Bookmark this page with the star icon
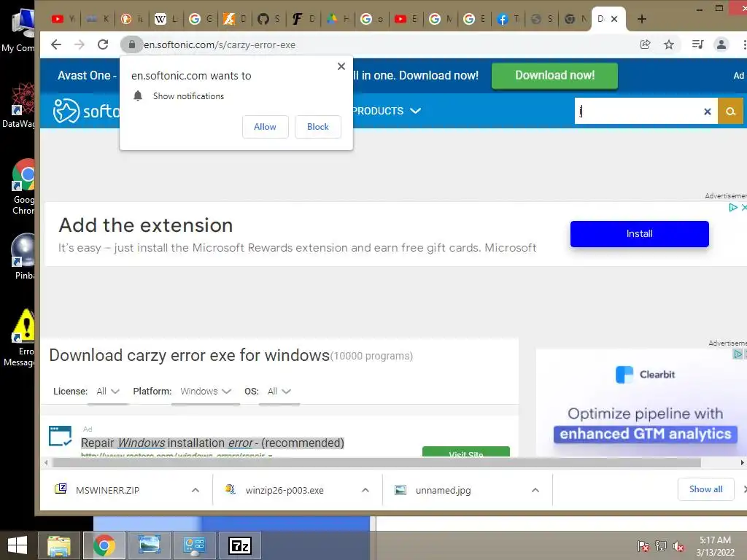 point(669,44)
